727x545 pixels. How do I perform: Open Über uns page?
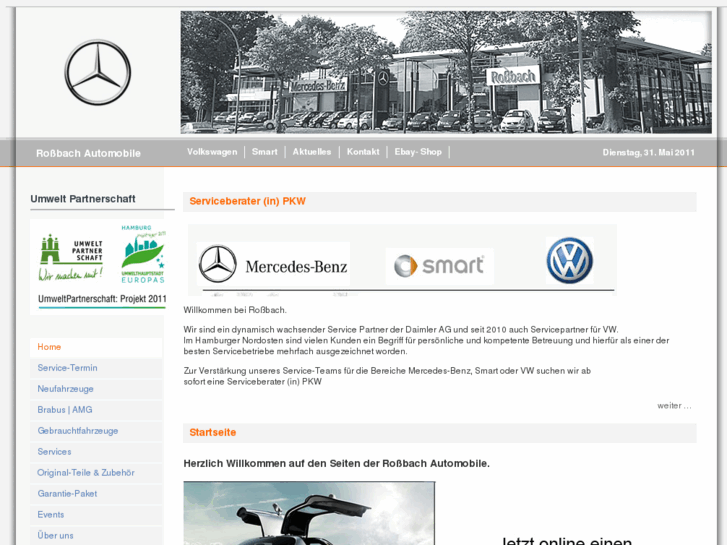coord(96,535)
